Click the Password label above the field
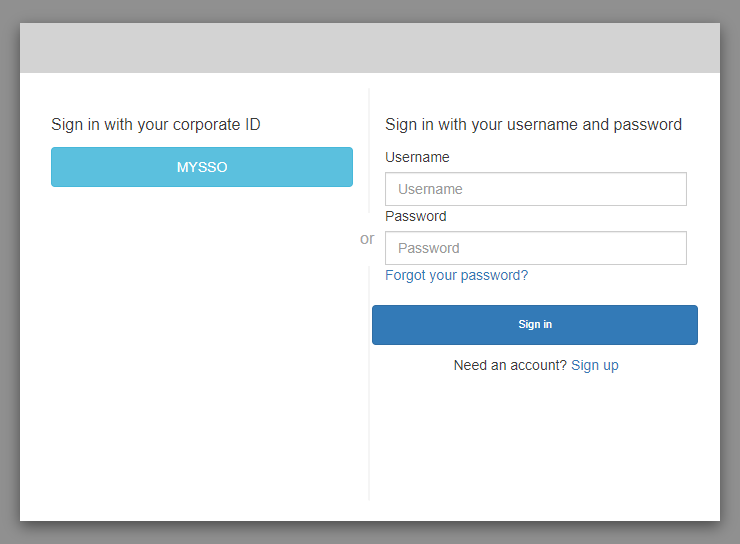 click(x=415, y=216)
